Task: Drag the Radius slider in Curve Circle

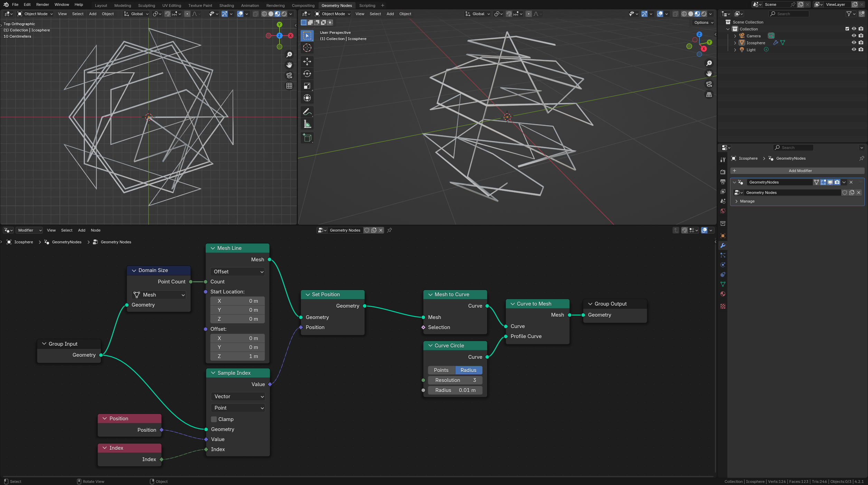Action: (x=455, y=390)
